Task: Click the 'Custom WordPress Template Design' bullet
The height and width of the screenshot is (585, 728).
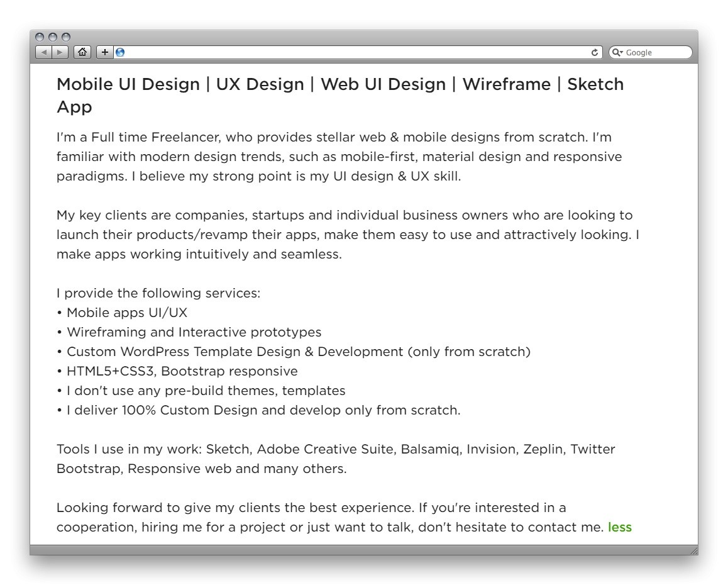Action: coord(299,352)
